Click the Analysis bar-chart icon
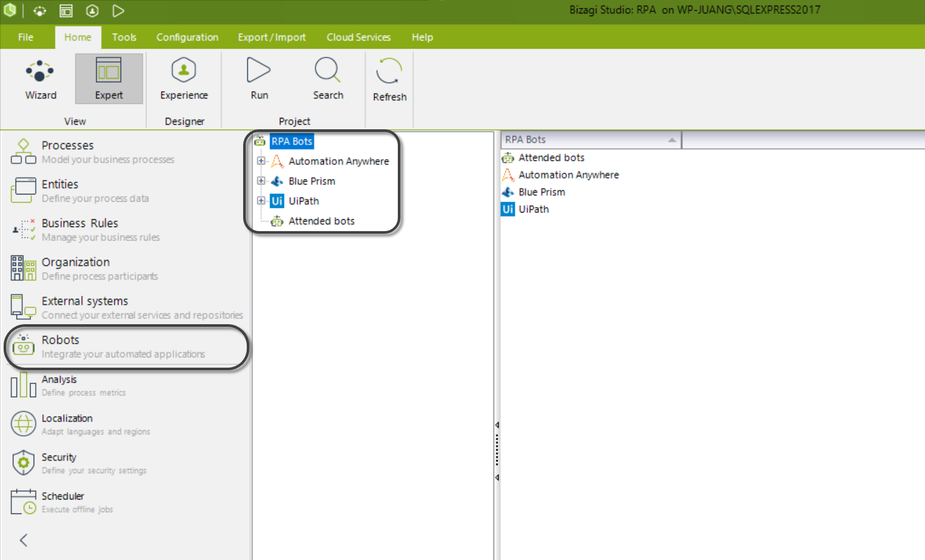 (23, 385)
